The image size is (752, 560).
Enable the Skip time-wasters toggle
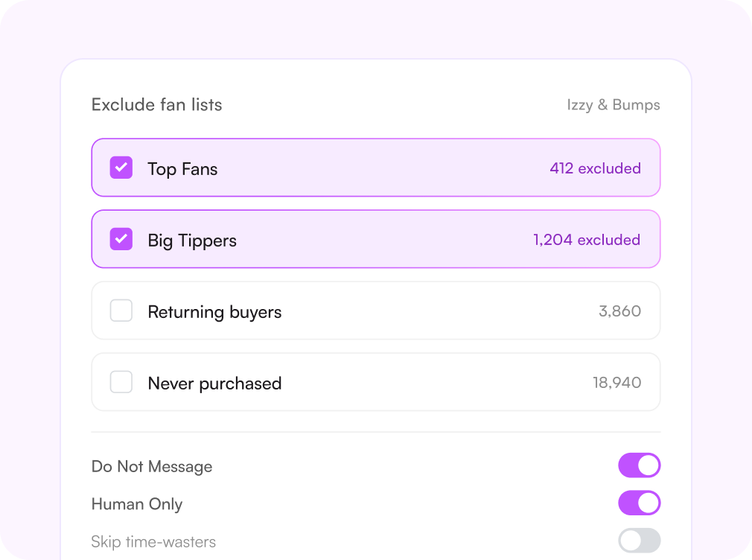tap(640, 541)
